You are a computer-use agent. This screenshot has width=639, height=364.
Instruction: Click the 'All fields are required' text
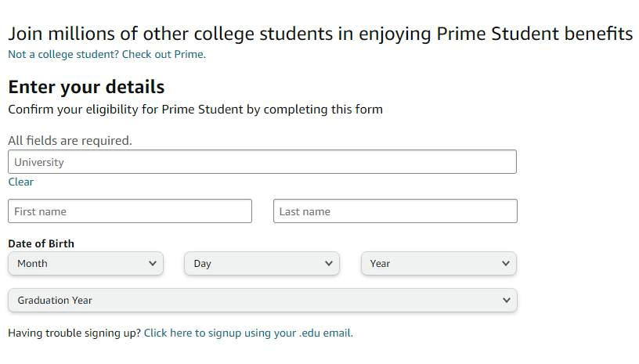tap(70, 141)
